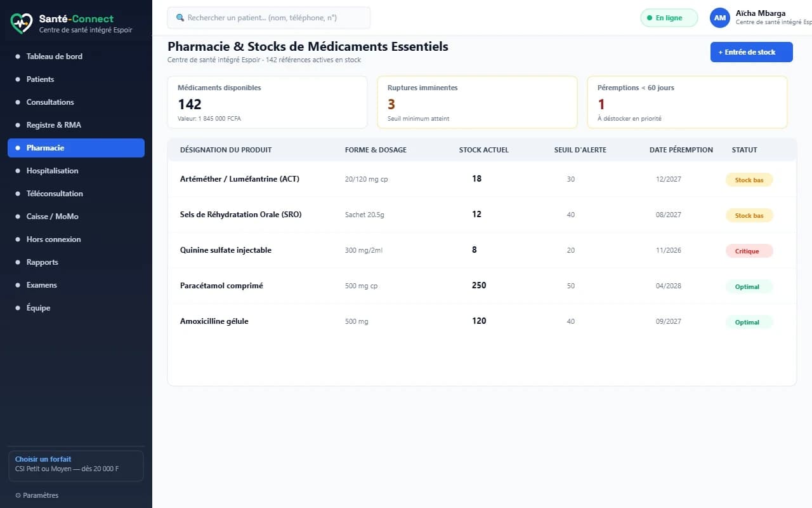Focus the patient search field
The height and width of the screenshot is (508, 812).
269,18
